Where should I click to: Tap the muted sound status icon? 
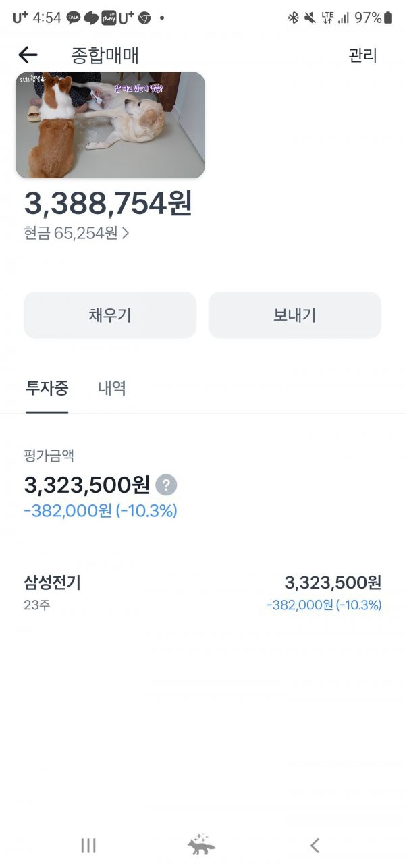[310, 18]
